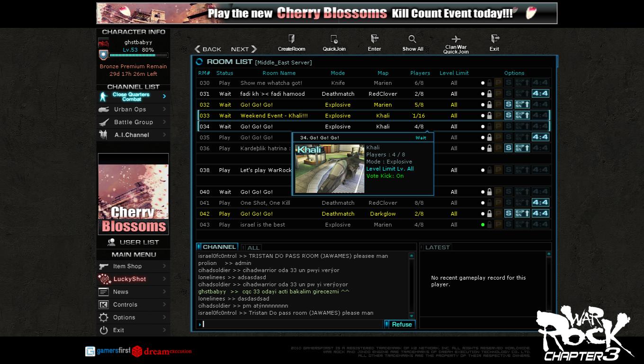Click S badge on room 036
Screen dimensions: 644x364
tap(509, 148)
